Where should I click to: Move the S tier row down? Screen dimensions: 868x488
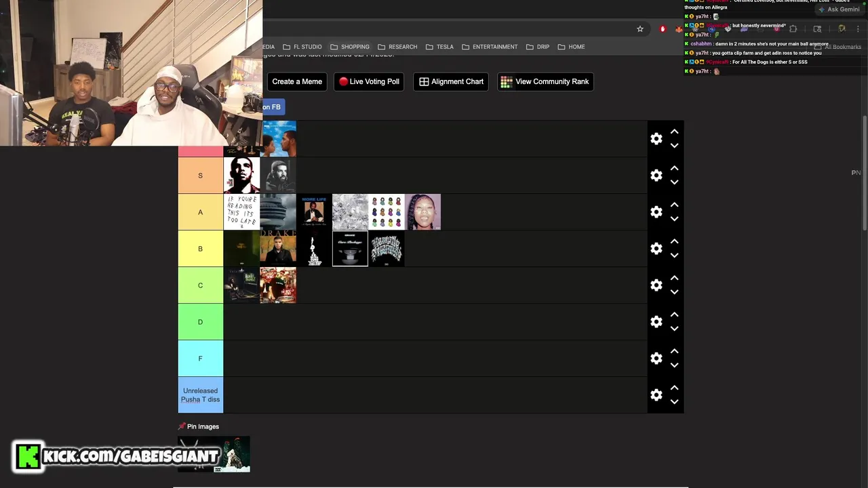pos(675,182)
